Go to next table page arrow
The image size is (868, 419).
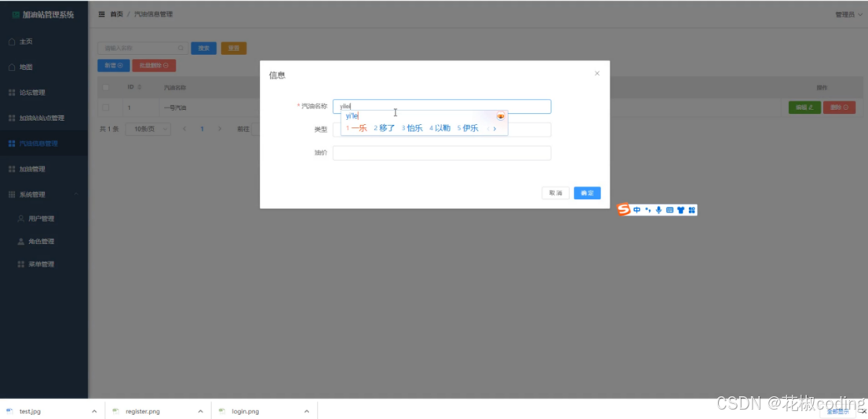tap(220, 129)
